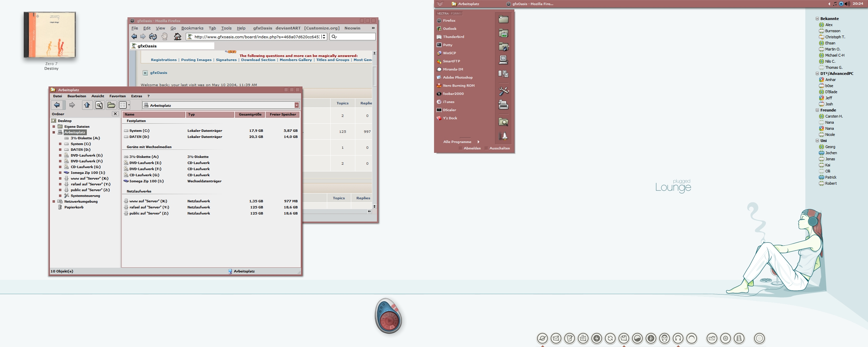
Task: Open the Firefox search engine dropdown
Action: [x=334, y=37]
